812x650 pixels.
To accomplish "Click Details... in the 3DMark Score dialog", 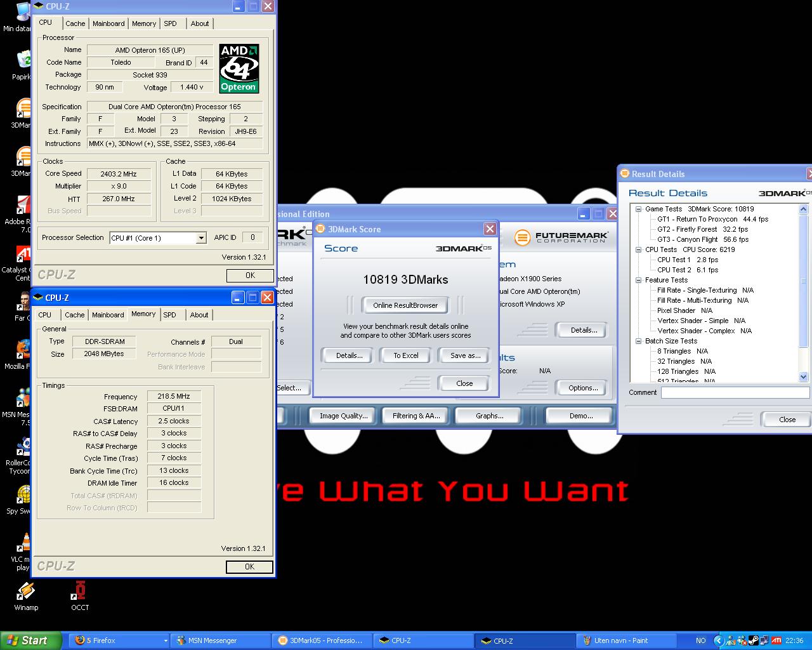I will [x=349, y=355].
